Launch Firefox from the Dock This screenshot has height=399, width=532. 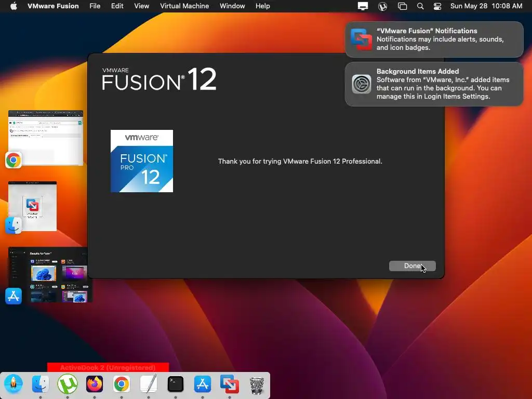coord(95,384)
